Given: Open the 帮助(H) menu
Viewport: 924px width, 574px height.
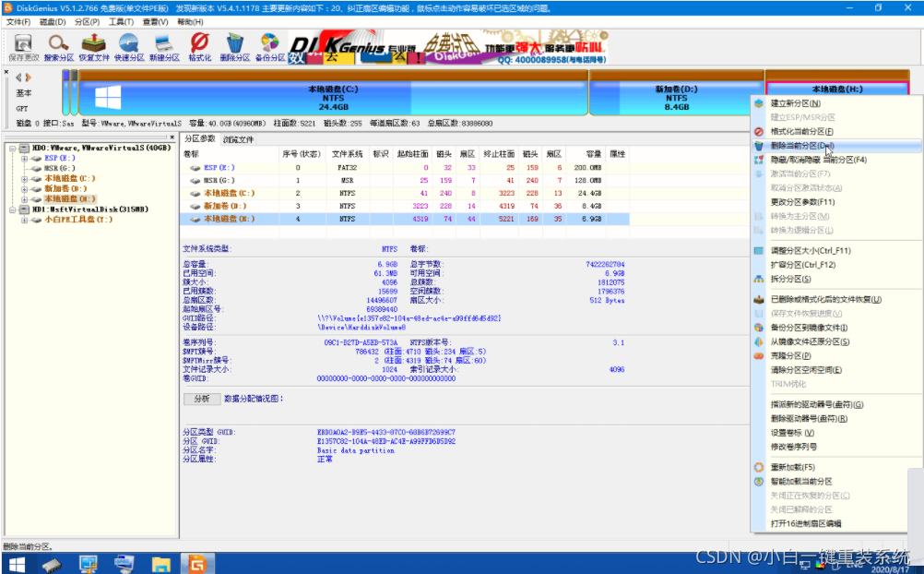Looking at the screenshot, I should [190, 22].
